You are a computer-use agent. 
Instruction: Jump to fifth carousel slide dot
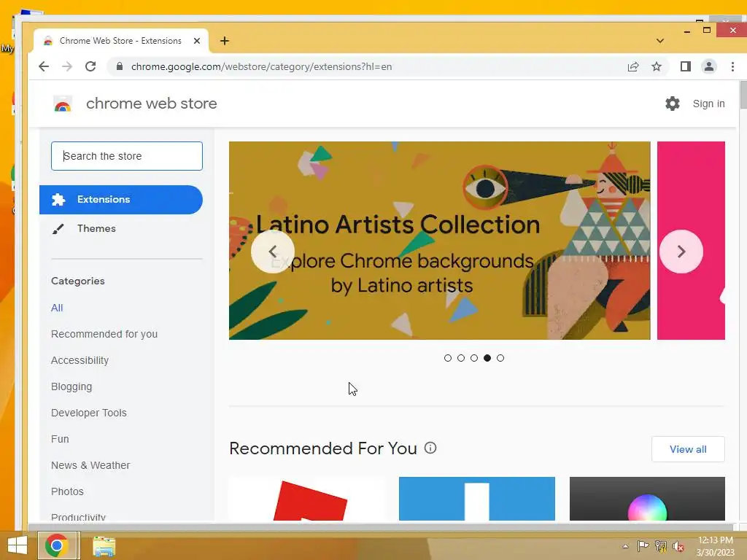pos(500,358)
